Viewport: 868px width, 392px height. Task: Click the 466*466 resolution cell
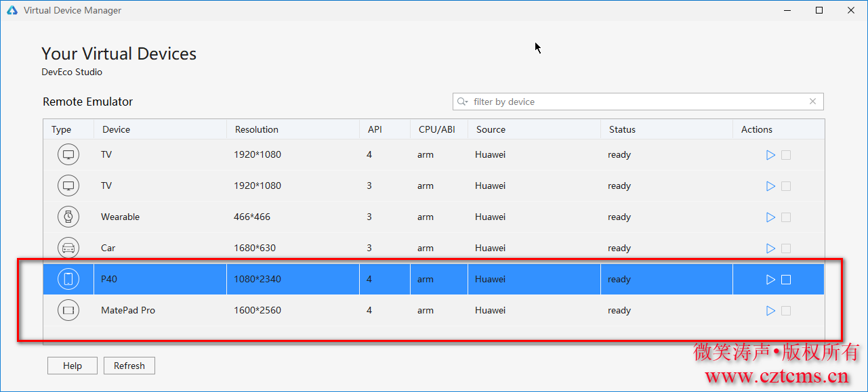(x=252, y=217)
